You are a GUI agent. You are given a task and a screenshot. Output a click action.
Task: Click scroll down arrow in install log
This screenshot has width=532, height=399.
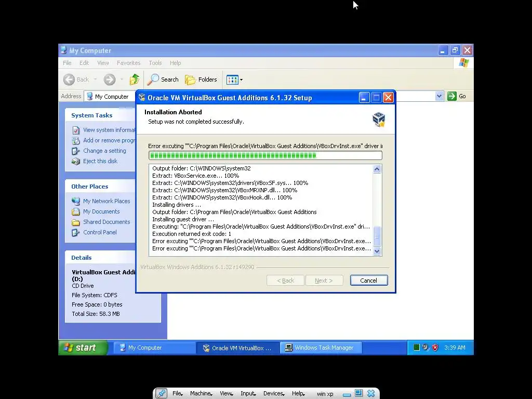[377, 251]
